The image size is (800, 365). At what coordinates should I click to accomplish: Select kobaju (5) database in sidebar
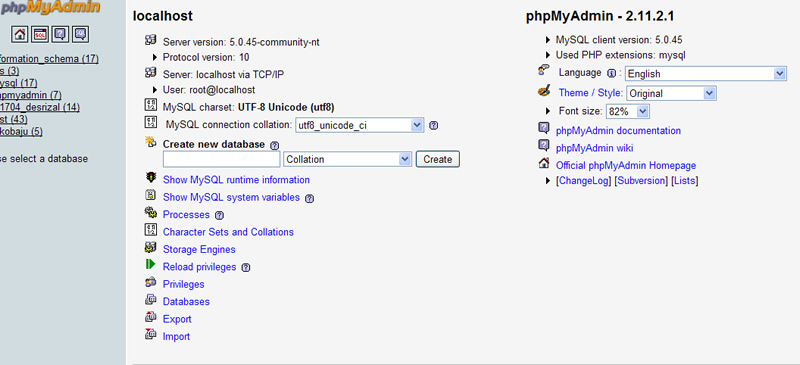[x=21, y=131]
